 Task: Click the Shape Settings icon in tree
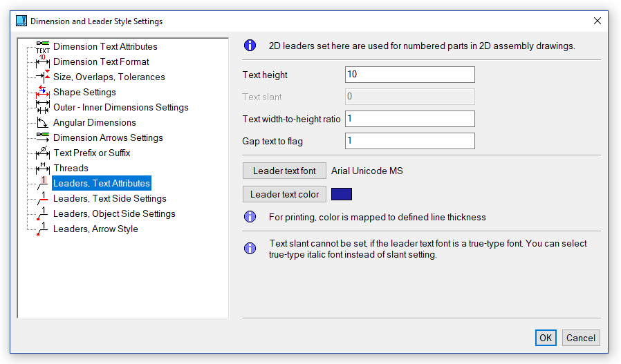click(42, 93)
